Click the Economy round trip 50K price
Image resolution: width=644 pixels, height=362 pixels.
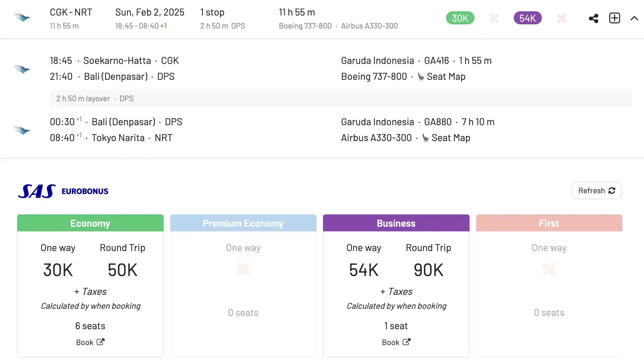(122, 270)
